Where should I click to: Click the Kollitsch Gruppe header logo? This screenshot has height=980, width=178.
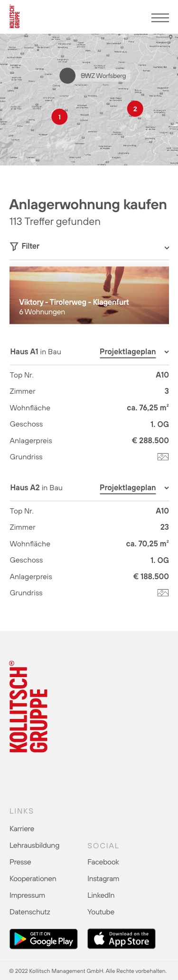[15, 17]
